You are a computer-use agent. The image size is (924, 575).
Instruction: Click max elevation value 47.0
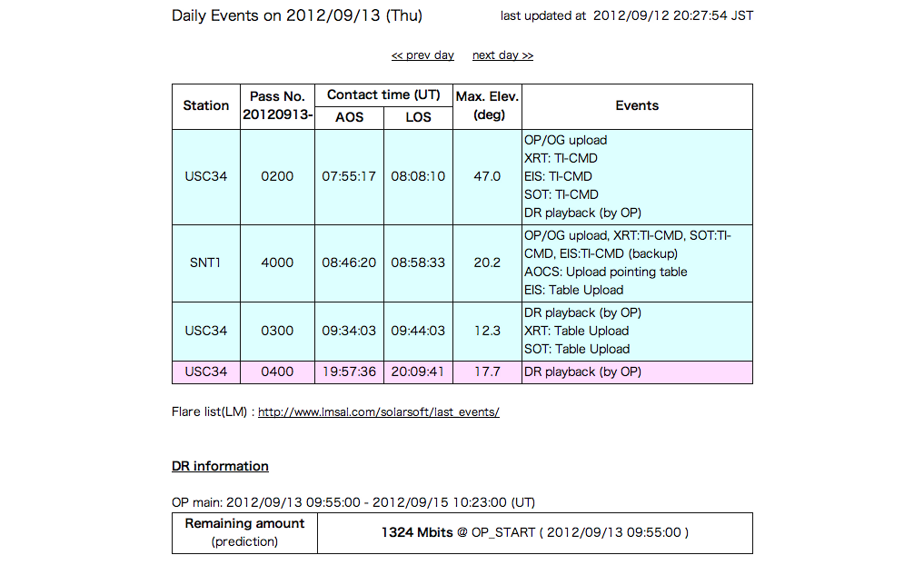coord(487,176)
